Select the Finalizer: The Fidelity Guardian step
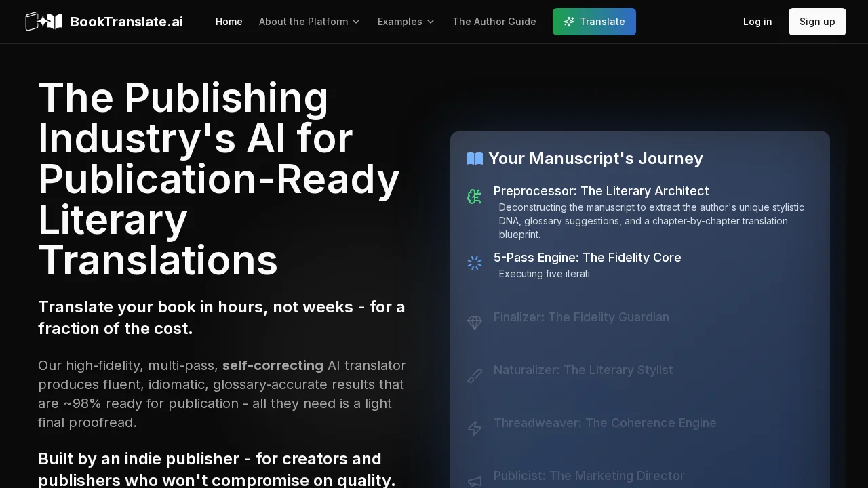 pyautogui.click(x=581, y=317)
